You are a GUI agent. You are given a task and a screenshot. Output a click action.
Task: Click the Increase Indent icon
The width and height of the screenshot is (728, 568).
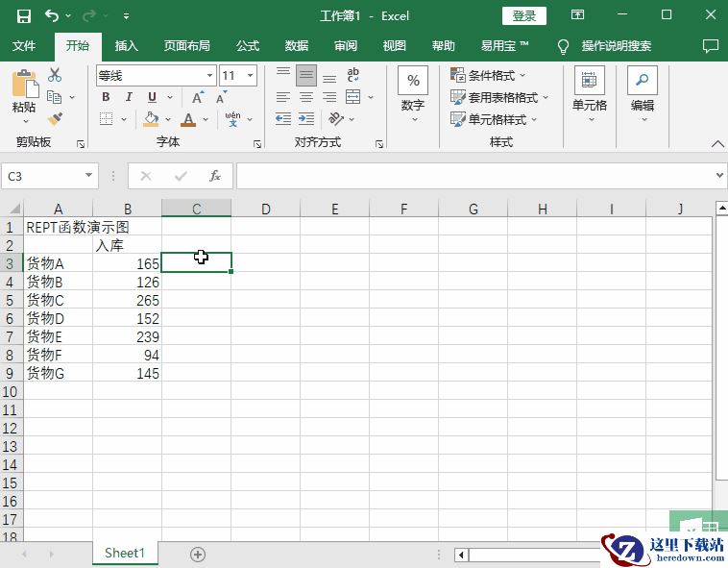(306, 119)
